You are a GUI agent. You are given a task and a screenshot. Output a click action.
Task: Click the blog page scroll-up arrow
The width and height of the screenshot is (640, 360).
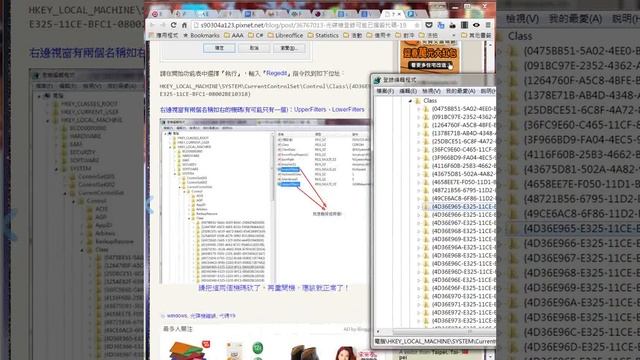(x=491, y=44)
